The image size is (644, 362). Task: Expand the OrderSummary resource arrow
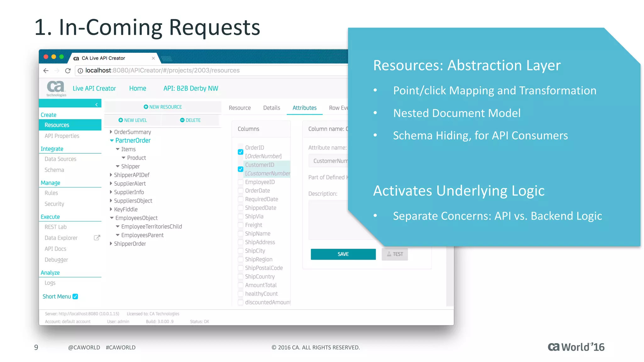click(x=111, y=132)
